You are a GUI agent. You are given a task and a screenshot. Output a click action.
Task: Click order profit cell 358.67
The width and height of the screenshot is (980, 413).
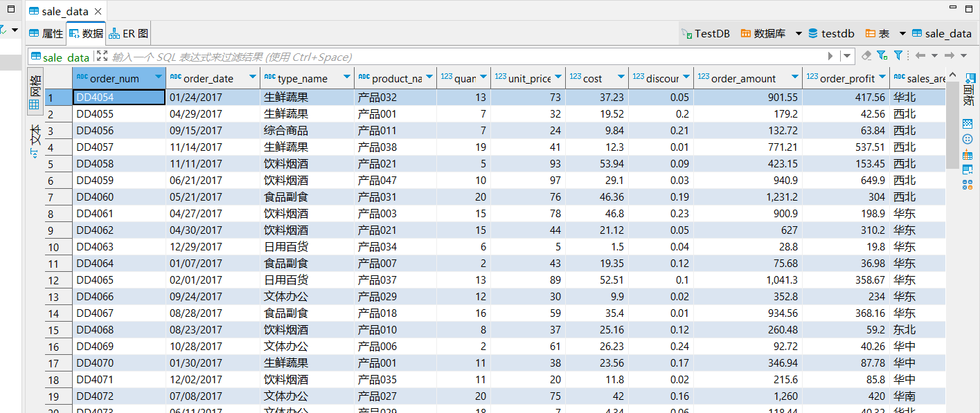846,280
